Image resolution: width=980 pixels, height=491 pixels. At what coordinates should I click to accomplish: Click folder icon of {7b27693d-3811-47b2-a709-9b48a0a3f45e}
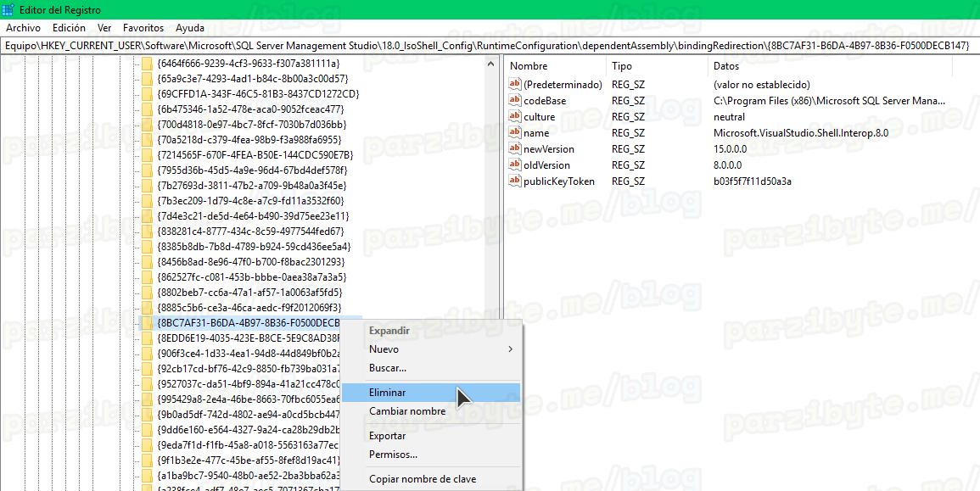coord(147,186)
